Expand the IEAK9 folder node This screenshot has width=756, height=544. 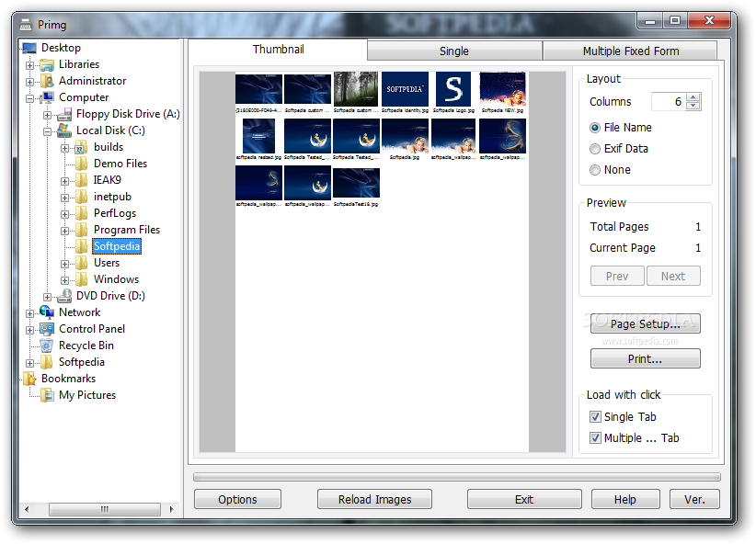[x=64, y=181]
